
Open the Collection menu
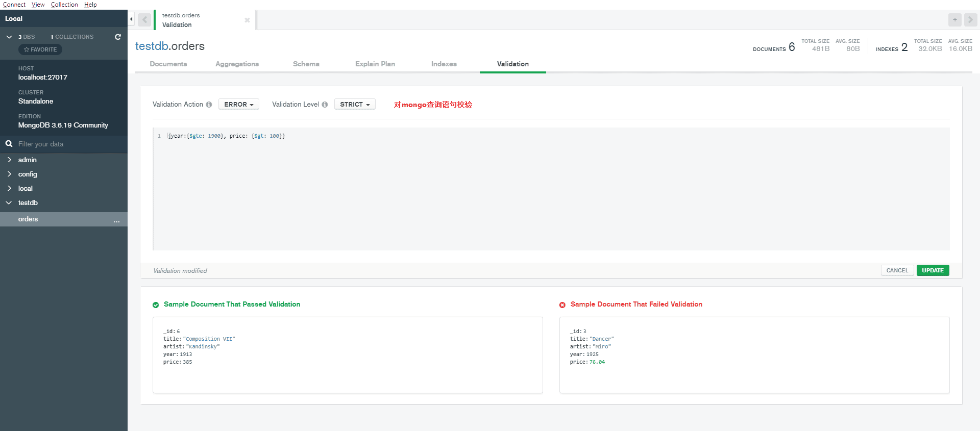tap(64, 5)
